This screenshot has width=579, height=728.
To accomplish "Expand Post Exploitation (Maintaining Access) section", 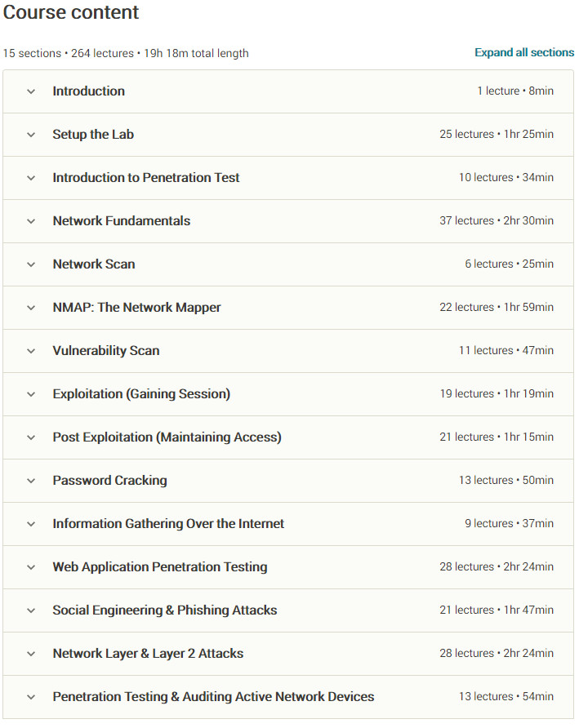I will (288, 437).
